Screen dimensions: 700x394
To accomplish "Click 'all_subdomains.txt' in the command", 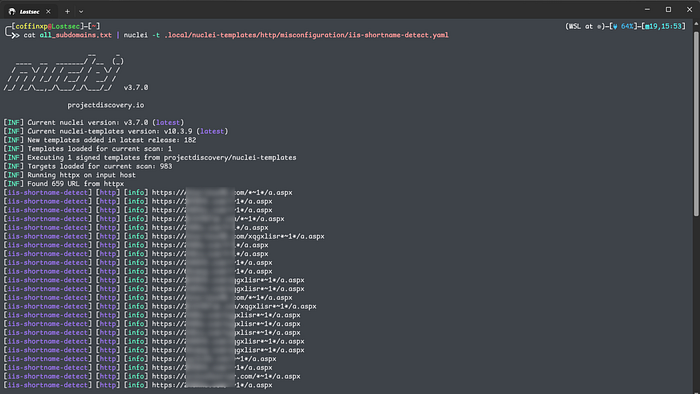I will [x=75, y=35].
